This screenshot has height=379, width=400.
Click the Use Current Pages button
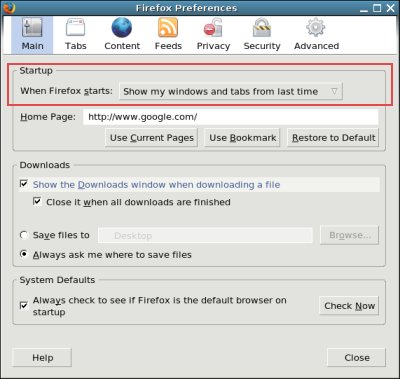(x=152, y=138)
